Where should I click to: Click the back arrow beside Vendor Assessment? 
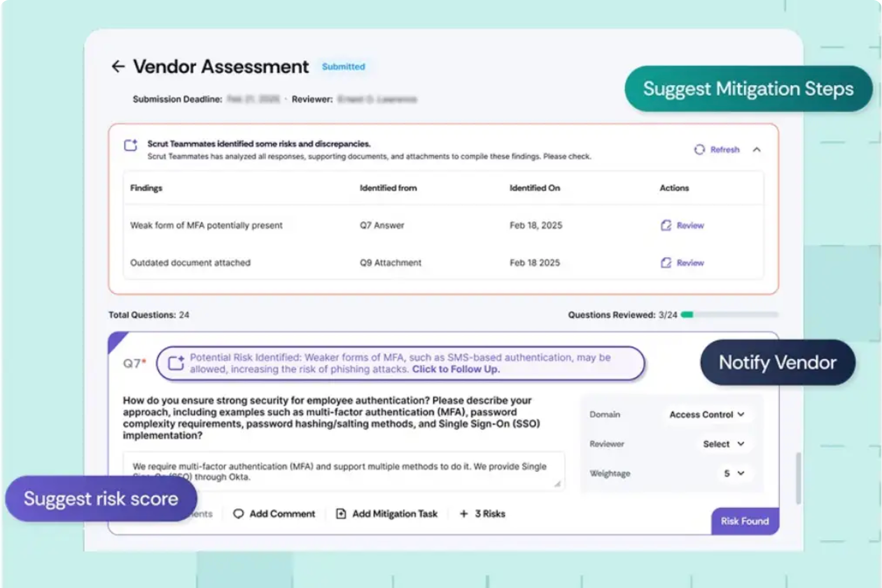click(x=118, y=66)
